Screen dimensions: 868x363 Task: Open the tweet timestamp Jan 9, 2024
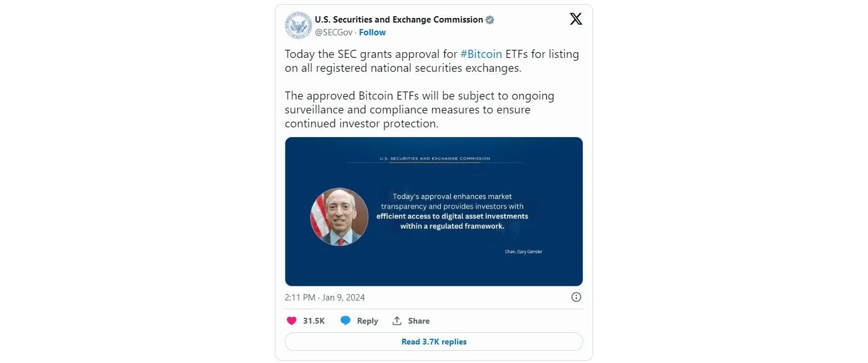[325, 298]
